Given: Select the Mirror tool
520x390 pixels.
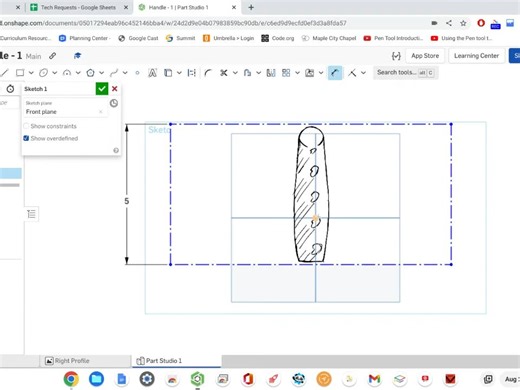Looking at the screenshot, I should [271, 73].
